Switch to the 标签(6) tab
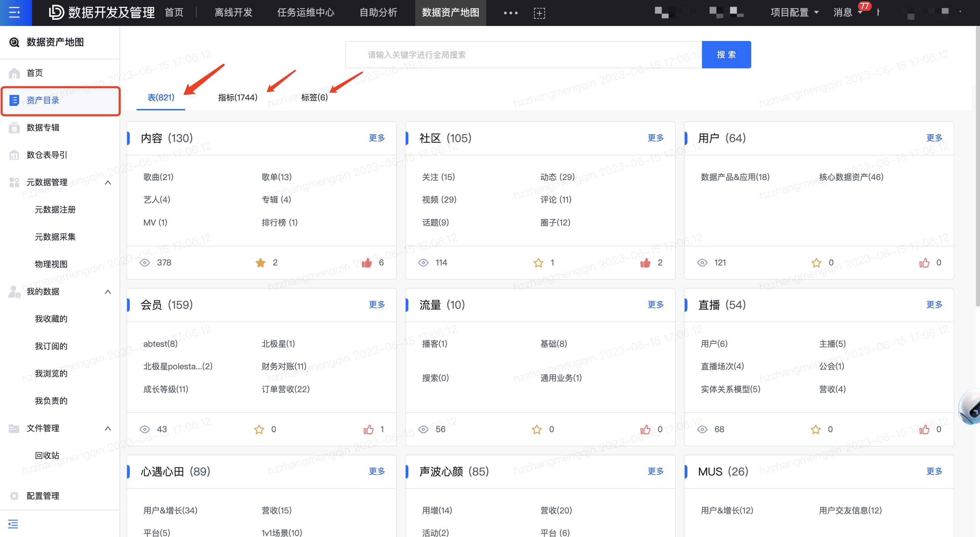The height and width of the screenshot is (537, 980). (x=314, y=97)
